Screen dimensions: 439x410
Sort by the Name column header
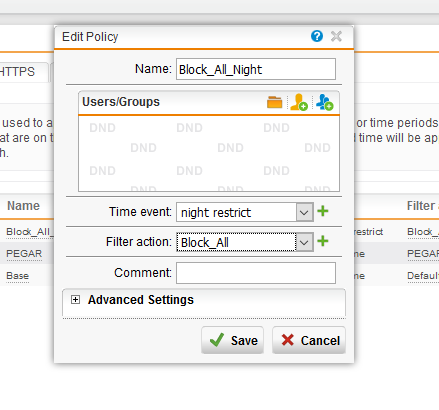[23, 206]
